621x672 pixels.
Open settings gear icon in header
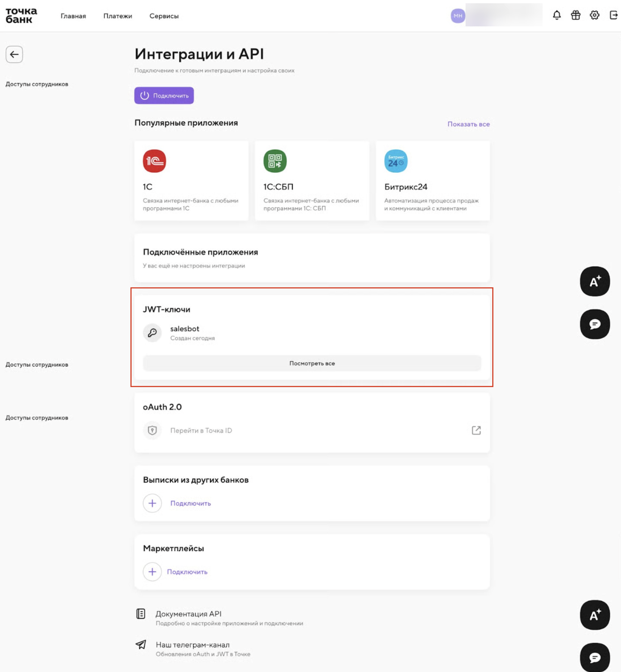point(594,15)
